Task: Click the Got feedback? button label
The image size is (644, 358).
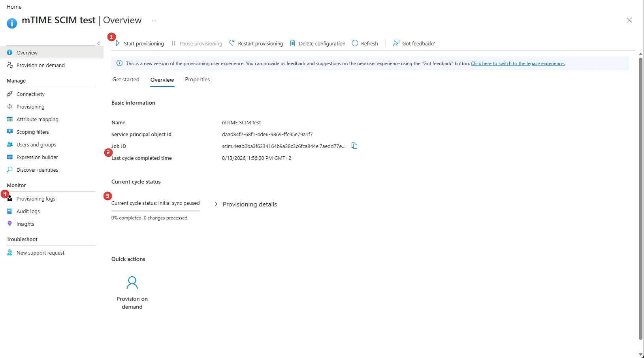Action: coord(418,43)
